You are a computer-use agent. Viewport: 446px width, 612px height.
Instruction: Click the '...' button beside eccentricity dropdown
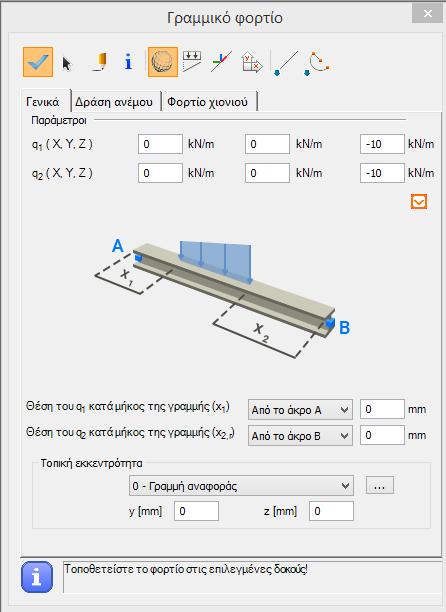(380, 485)
